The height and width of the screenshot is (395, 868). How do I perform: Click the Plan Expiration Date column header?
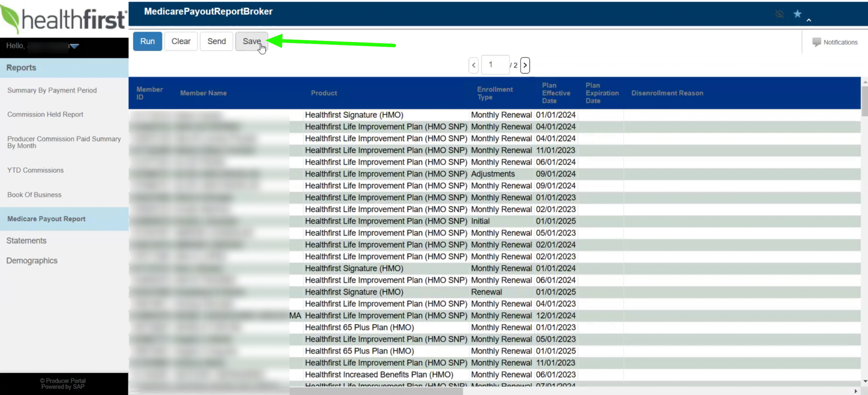[602, 93]
